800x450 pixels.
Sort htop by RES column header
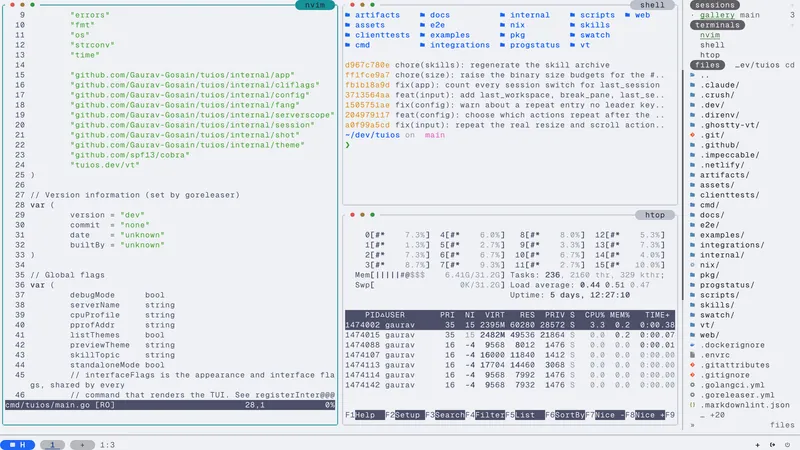[x=527, y=315]
